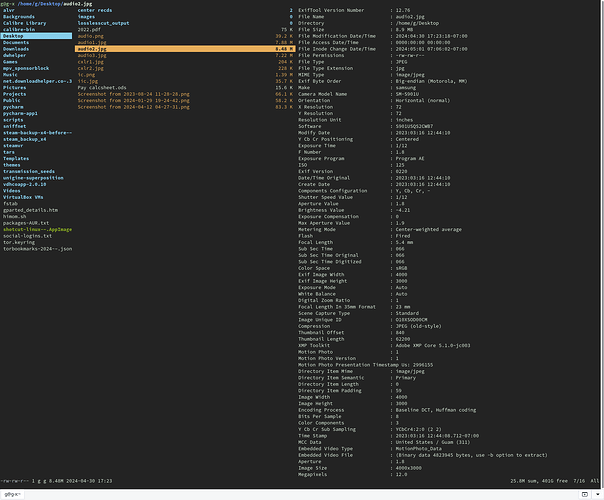Select the pycharm-app1 folder
This screenshot has height=500, width=604.
(20, 113)
